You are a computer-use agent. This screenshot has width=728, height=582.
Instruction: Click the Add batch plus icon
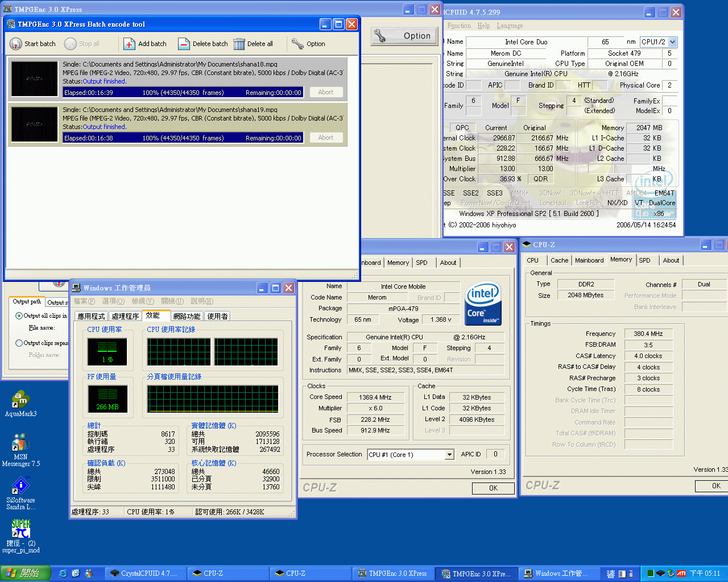[129, 44]
